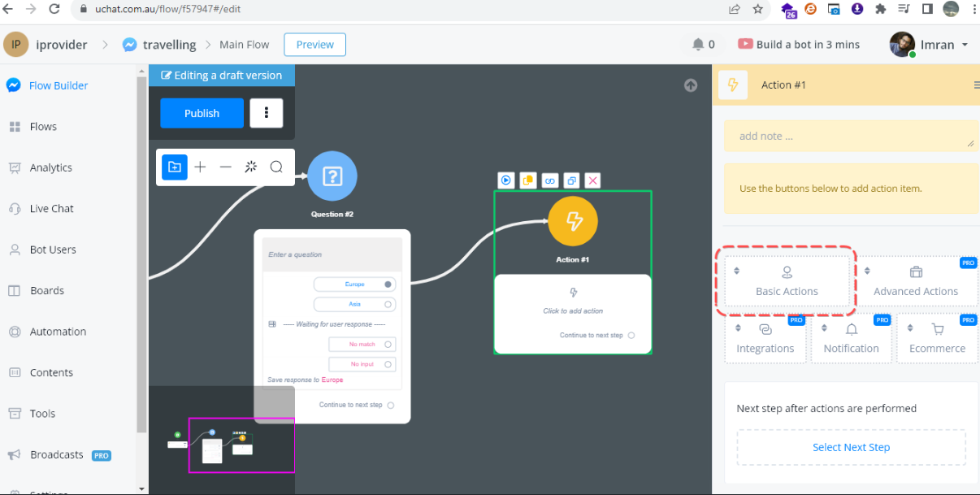Open the Imran account dropdown
This screenshot has height=495, width=980.
click(965, 45)
